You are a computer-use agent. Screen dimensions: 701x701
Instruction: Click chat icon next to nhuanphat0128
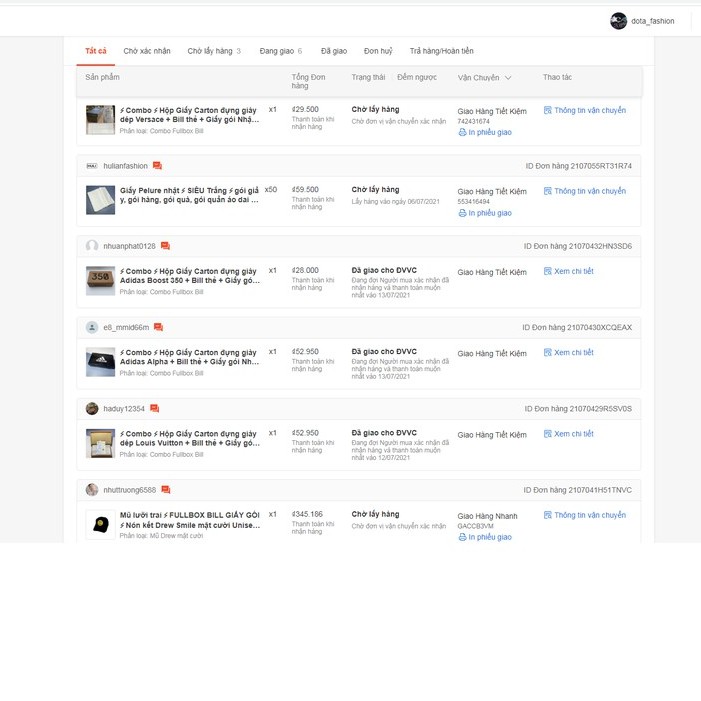click(165, 246)
